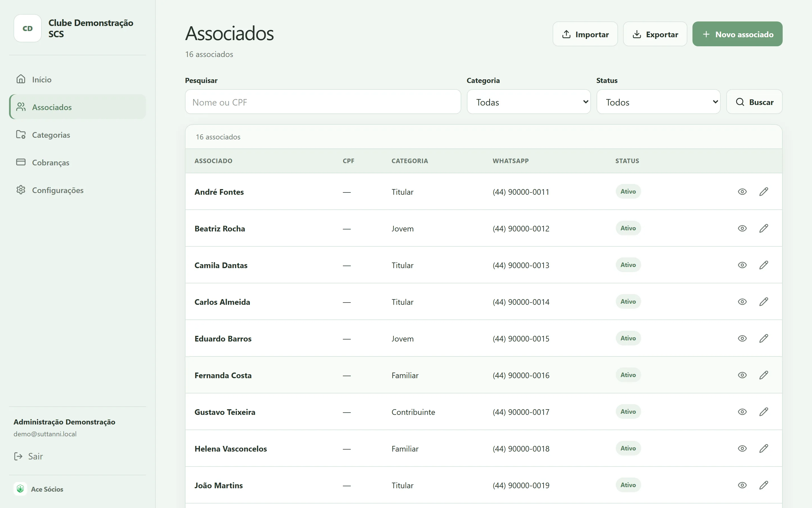Click the Buscar search button
Viewport: 812px width, 508px height.
coord(754,102)
